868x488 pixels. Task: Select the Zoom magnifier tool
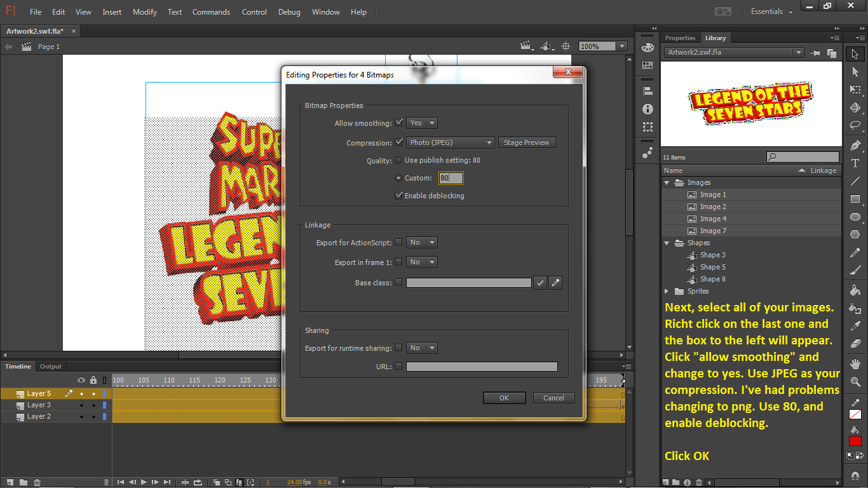[855, 382]
